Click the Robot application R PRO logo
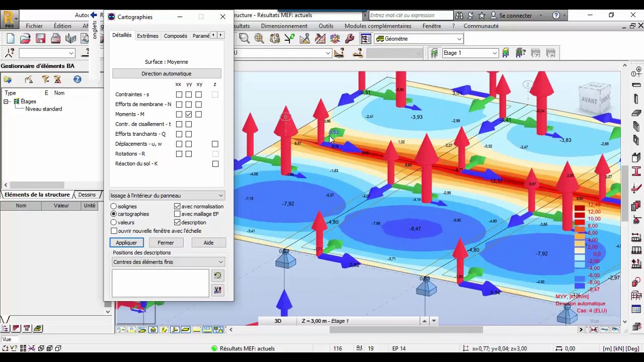 coord(9,20)
